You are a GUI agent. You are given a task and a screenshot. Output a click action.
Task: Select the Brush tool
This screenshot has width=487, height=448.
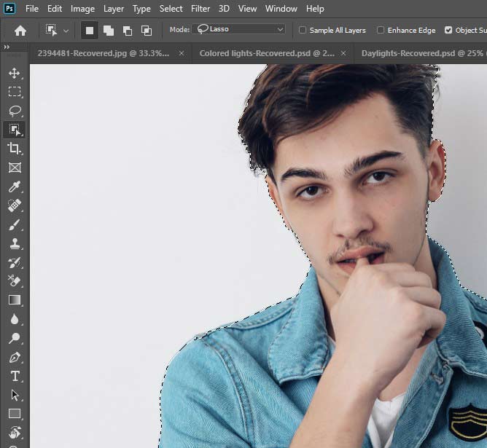pyautogui.click(x=15, y=225)
